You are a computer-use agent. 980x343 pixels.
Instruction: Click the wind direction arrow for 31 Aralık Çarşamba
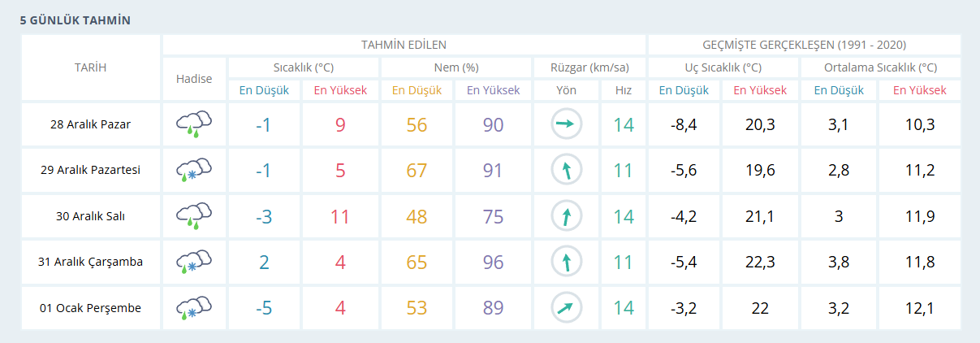point(566,263)
